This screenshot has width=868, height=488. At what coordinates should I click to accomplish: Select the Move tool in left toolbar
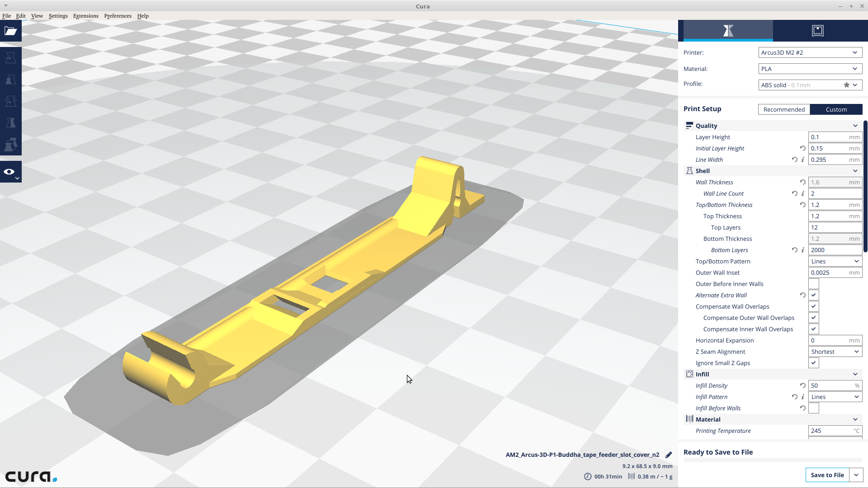tap(11, 58)
